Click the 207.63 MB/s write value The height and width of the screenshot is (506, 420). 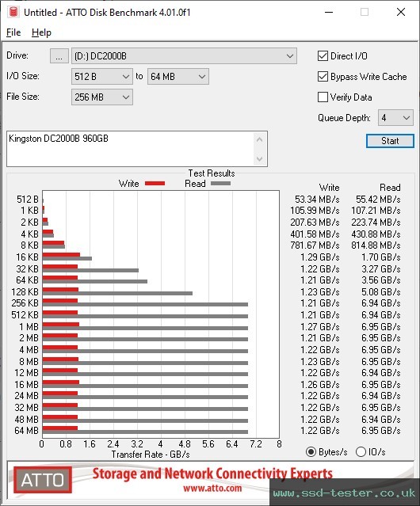pyautogui.click(x=315, y=223)
